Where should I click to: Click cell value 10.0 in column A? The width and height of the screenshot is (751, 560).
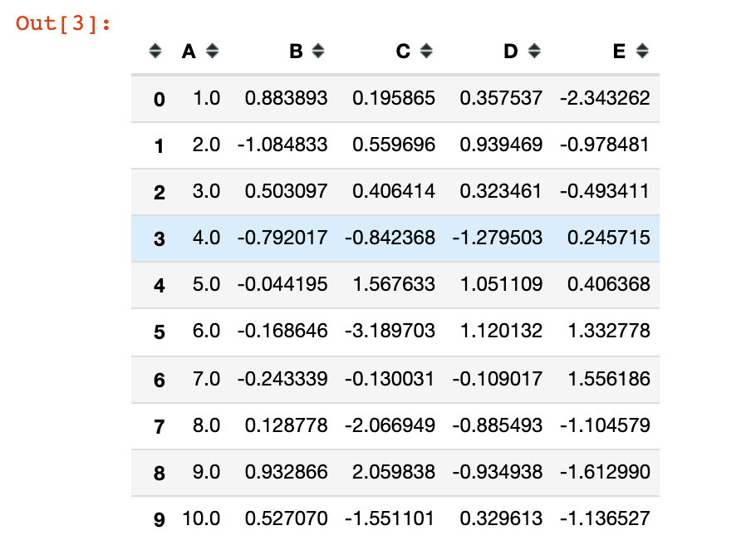[201, 518]
